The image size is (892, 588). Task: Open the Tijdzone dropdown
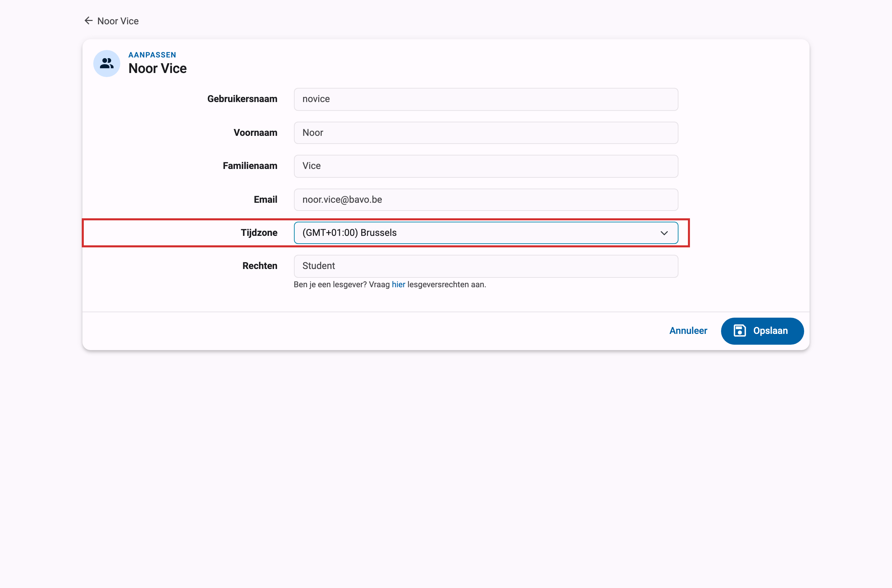tap(486, 233)
